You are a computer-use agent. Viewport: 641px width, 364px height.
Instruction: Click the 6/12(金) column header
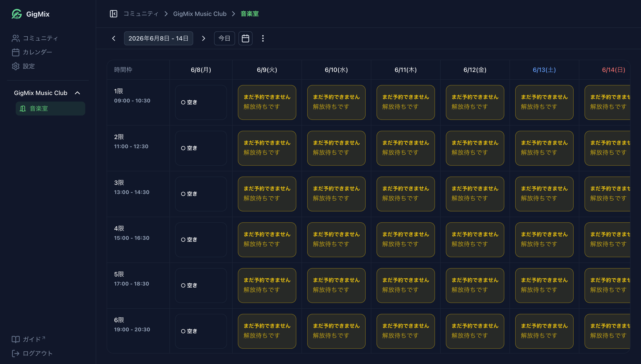click(x=475, y=70)
